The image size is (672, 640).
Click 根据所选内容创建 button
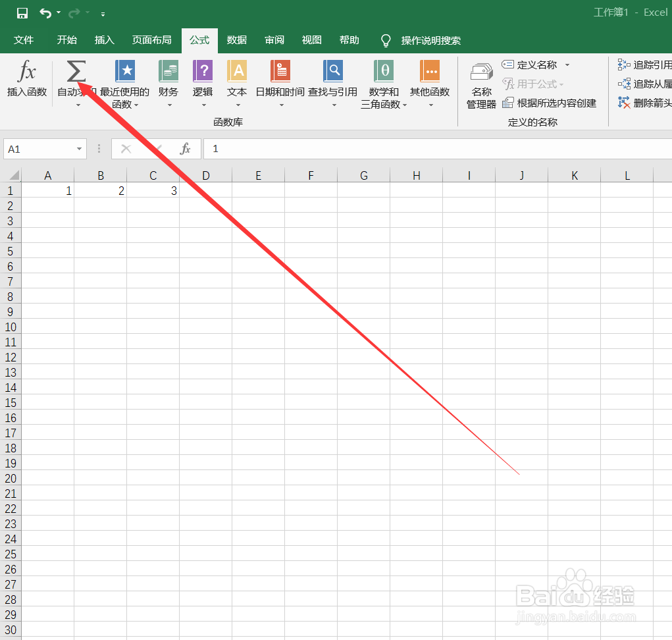[550, 103]
